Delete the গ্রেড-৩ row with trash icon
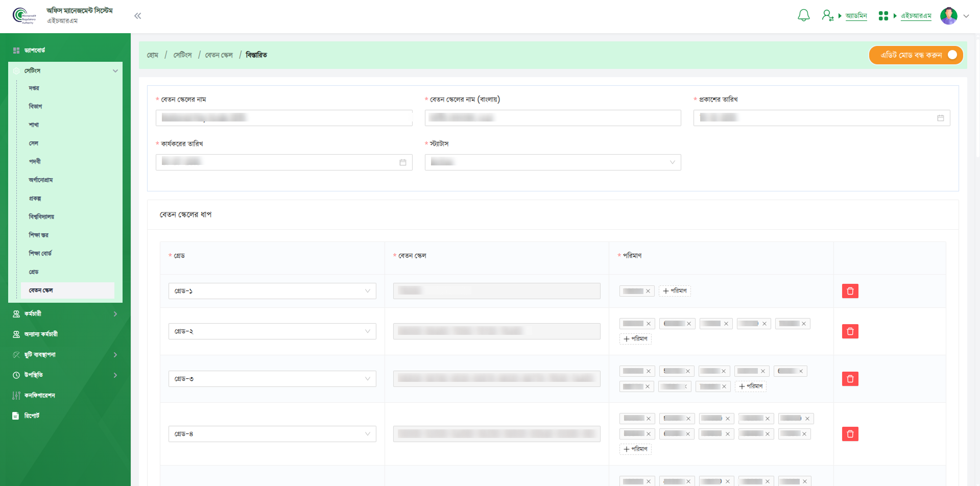The height and width of the screenshot is (486, 980). click(x=850, y=379)
